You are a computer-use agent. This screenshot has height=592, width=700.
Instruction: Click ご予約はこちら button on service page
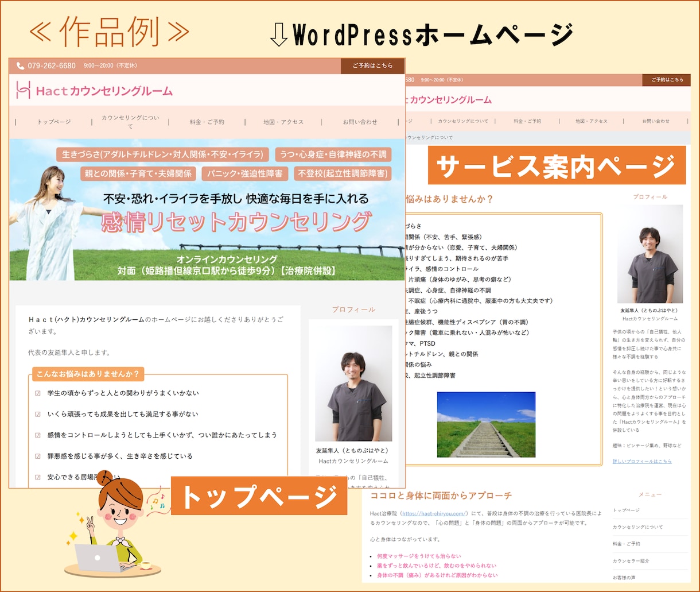point(667,80)
